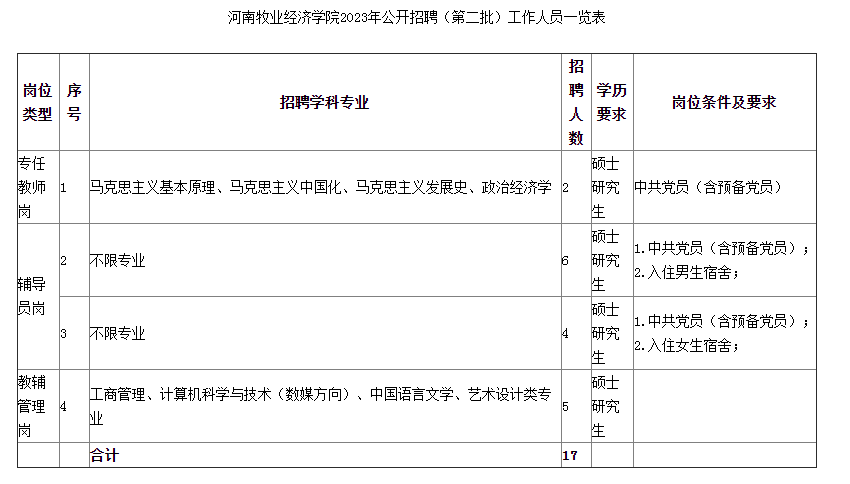Viewport: 850px width, 484px height.
Task: Select 不限专业 in row number 3
Action: [118, 333]
